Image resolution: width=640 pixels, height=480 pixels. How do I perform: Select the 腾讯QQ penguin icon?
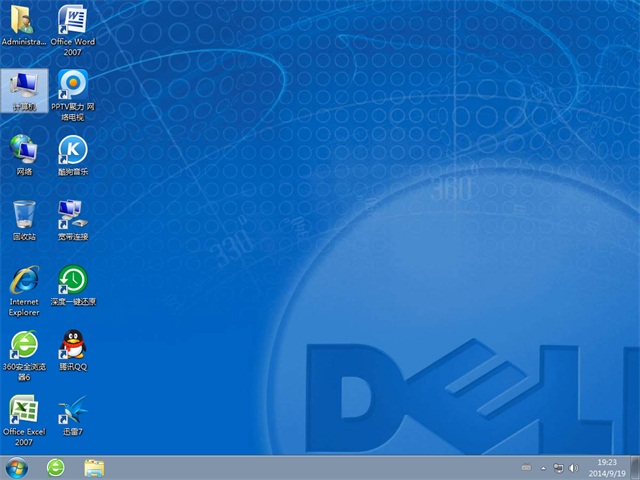pos(72,346)
